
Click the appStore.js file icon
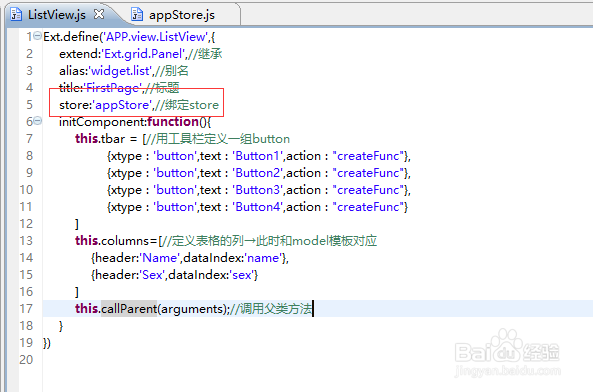pyautogui.click(x=137, y=14)
